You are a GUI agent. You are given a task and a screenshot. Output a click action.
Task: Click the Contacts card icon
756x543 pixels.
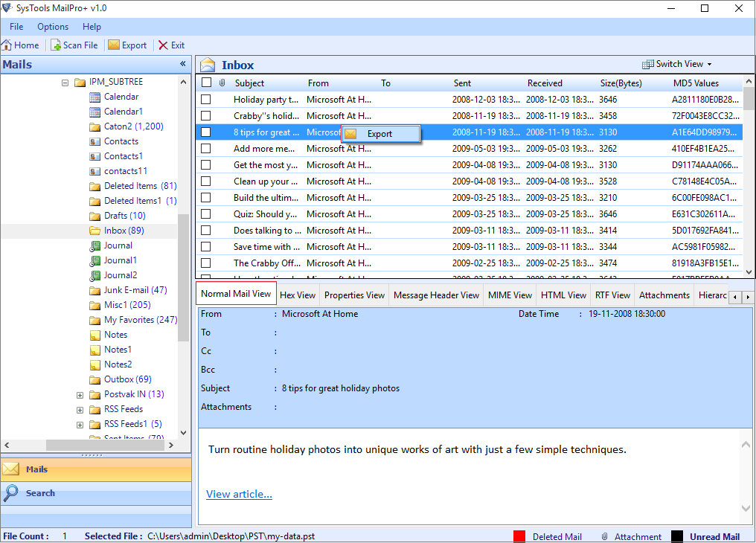95,141
